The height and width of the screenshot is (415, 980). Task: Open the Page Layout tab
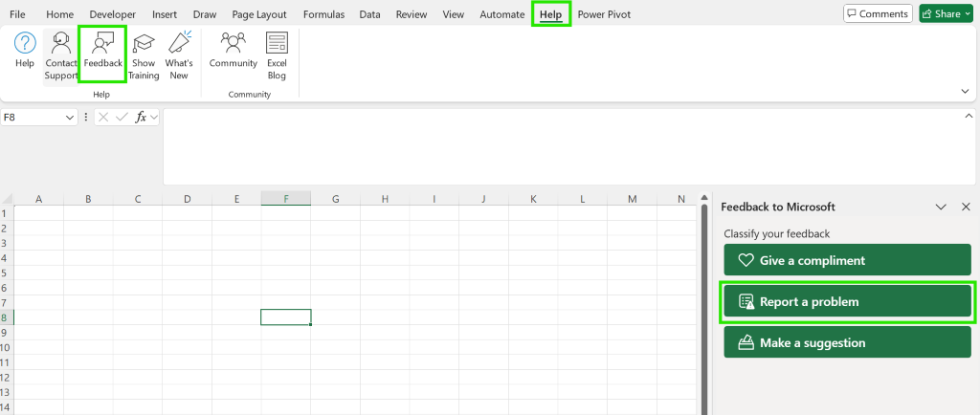point(258,14)
